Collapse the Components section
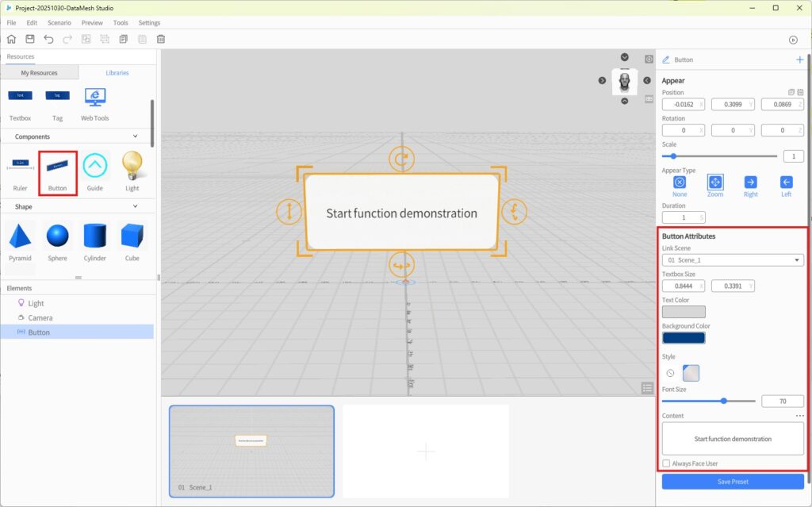 tap(135, 136)
